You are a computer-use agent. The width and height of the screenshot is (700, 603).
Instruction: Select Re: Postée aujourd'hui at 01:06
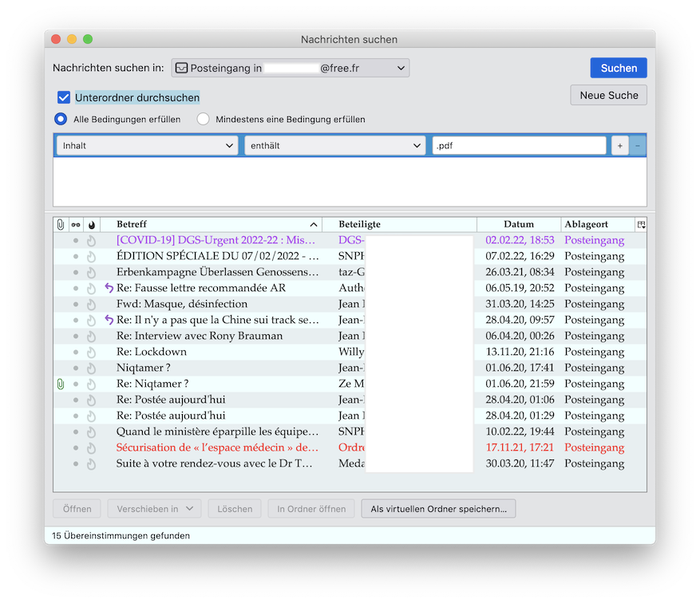pos(350,400)
